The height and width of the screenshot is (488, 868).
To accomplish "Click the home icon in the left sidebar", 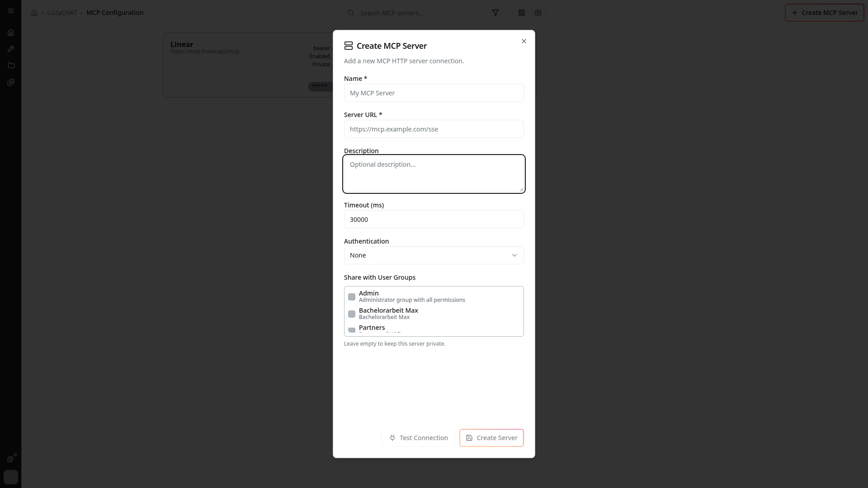I will [11, 33].
